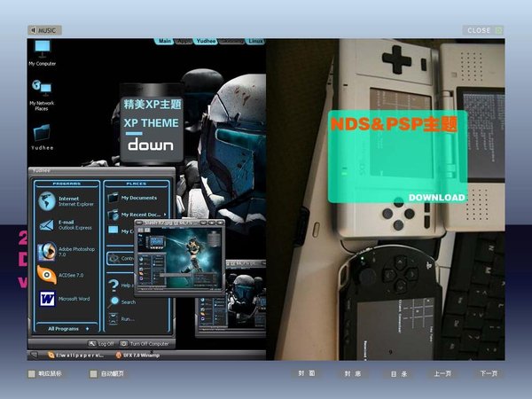
Task: Switch to the Linux tab
Action: 255,41
